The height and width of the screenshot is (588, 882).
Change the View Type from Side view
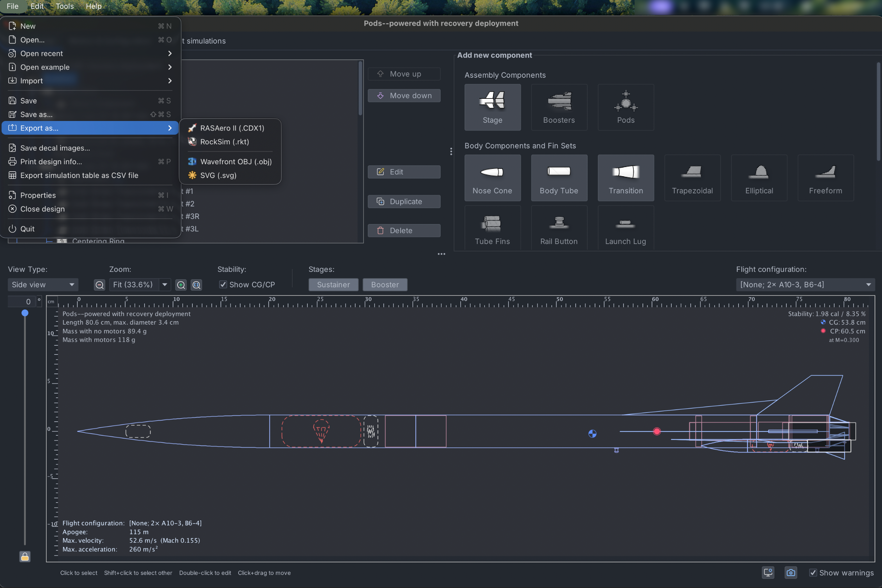point(42,285)
